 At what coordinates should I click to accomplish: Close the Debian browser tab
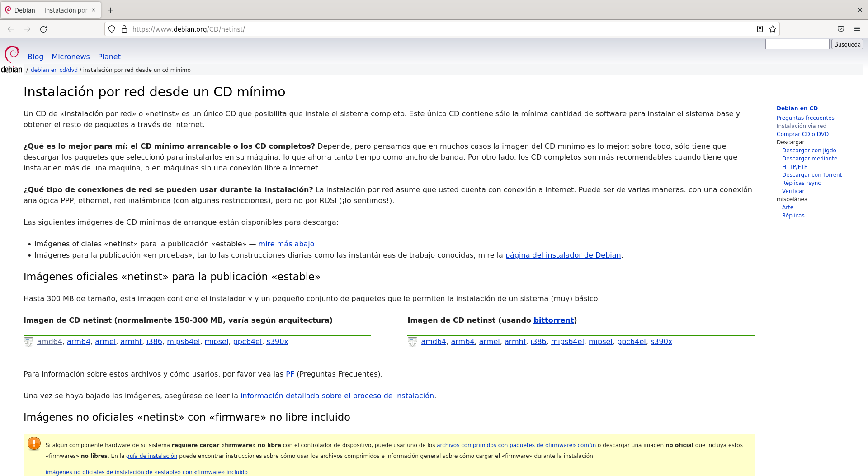(x=94, y=10)
